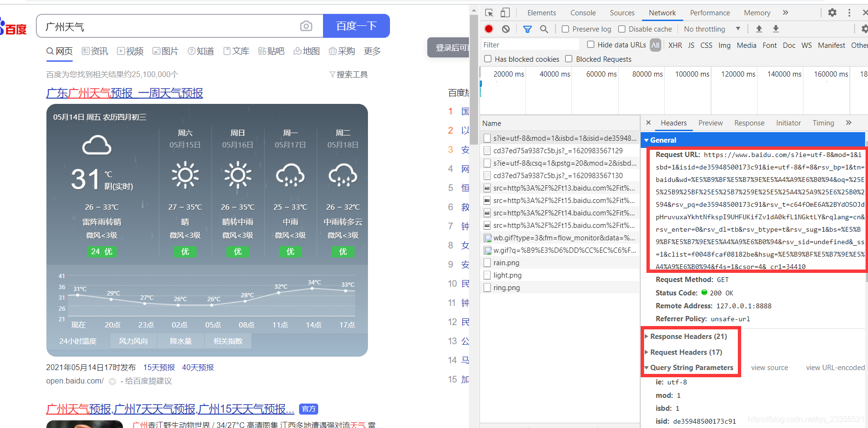868x428 pixels.
Task: Click the network Filter text field
Action: point(530,45)
